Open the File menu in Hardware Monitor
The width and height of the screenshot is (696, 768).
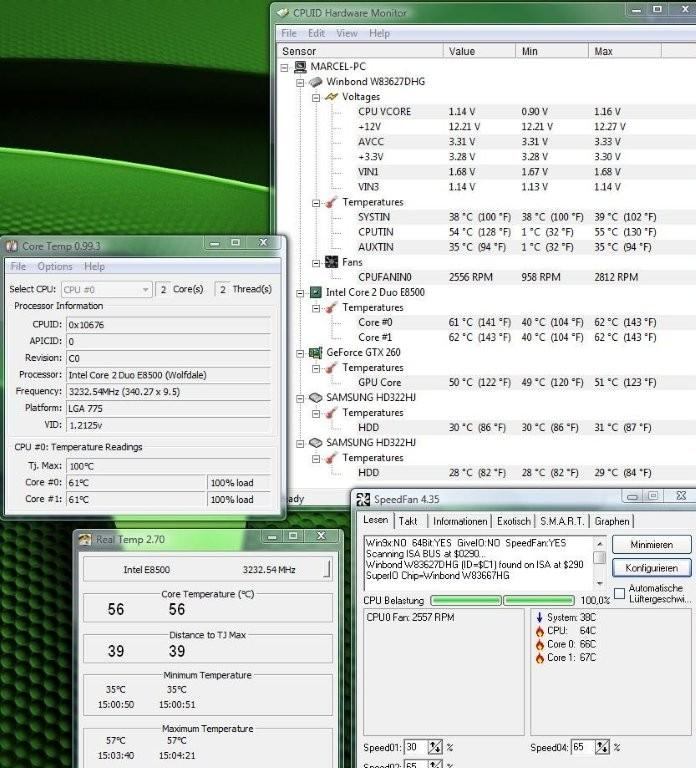[x=289, y=33]
